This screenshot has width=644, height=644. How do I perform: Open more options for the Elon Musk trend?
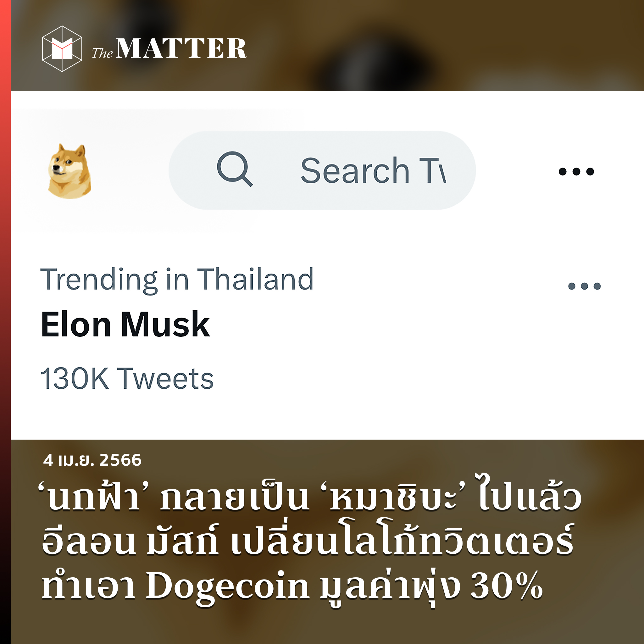(584, 286)
